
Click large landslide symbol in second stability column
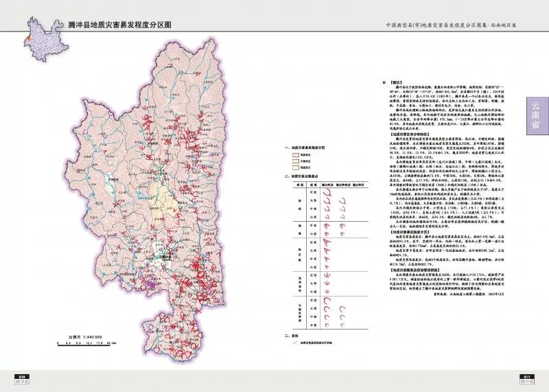(342, 201)
